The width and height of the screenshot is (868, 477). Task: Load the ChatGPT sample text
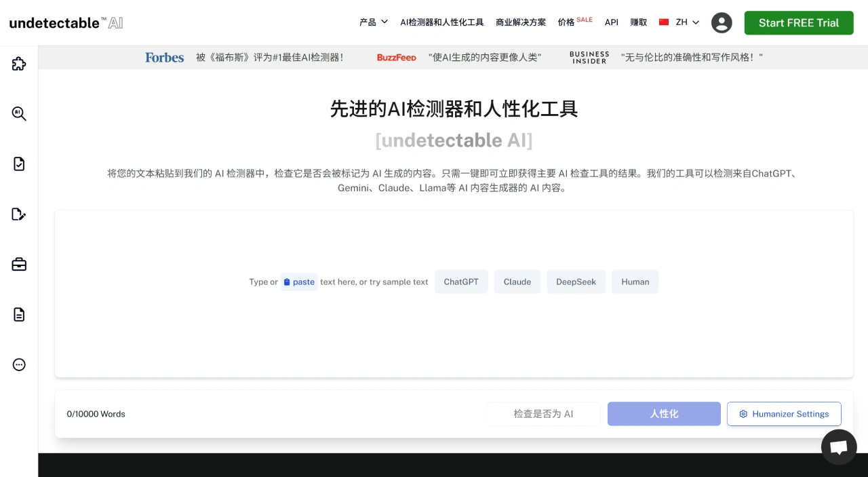461,282
